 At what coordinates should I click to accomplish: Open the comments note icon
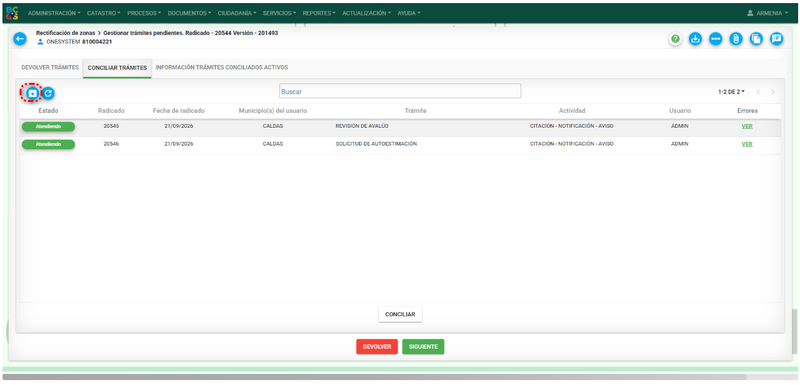click(777, 39)
